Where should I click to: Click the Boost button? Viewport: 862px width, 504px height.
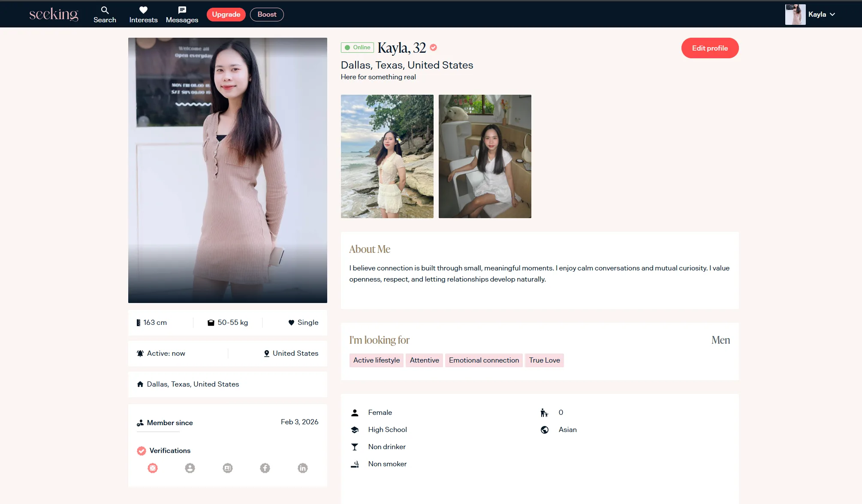tap(267, 15)
